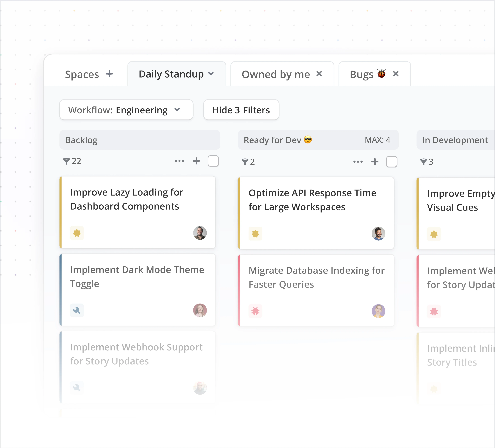
Task: Open the Backlog column three-dots menu
Action: tap(179, 161)
